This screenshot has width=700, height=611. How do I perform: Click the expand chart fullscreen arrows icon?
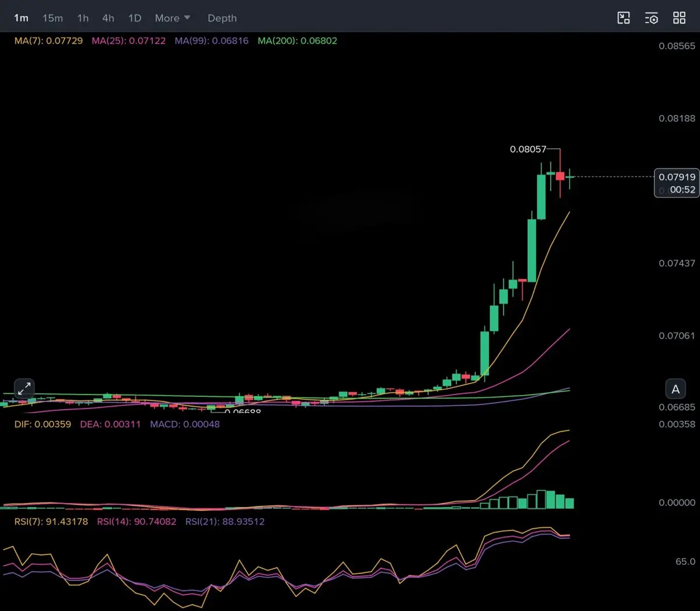coord(24,388)
